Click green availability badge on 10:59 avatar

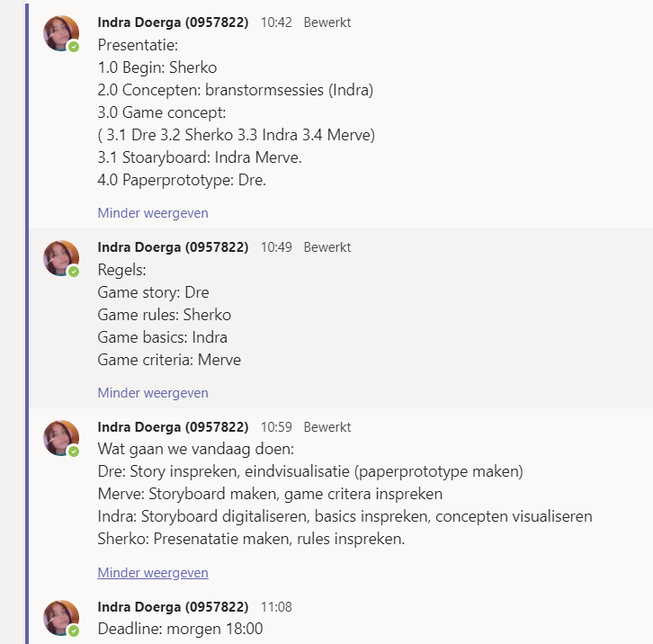tap(74, 452)
